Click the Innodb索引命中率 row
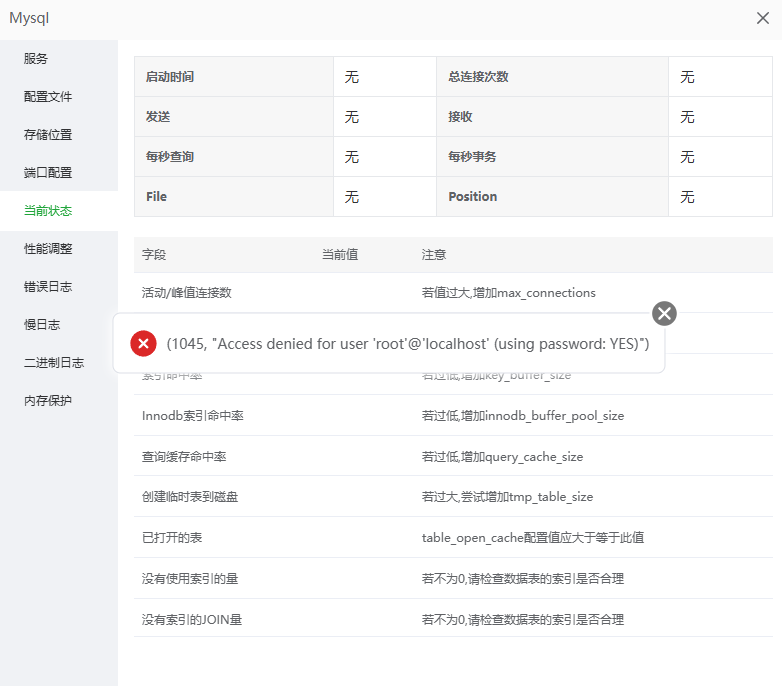The width and height of the screenshot is (782, 686). point(193,416)
